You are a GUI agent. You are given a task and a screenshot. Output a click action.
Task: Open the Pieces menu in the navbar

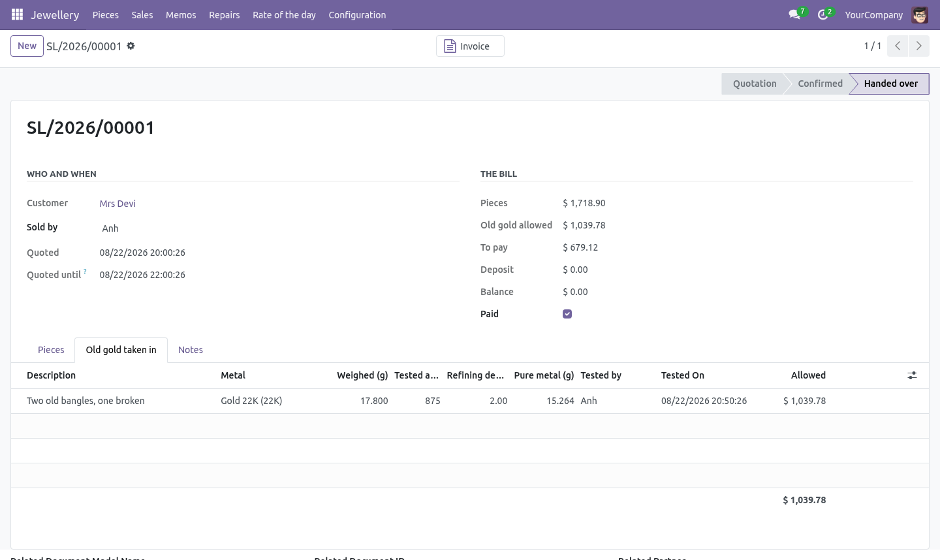106,14
